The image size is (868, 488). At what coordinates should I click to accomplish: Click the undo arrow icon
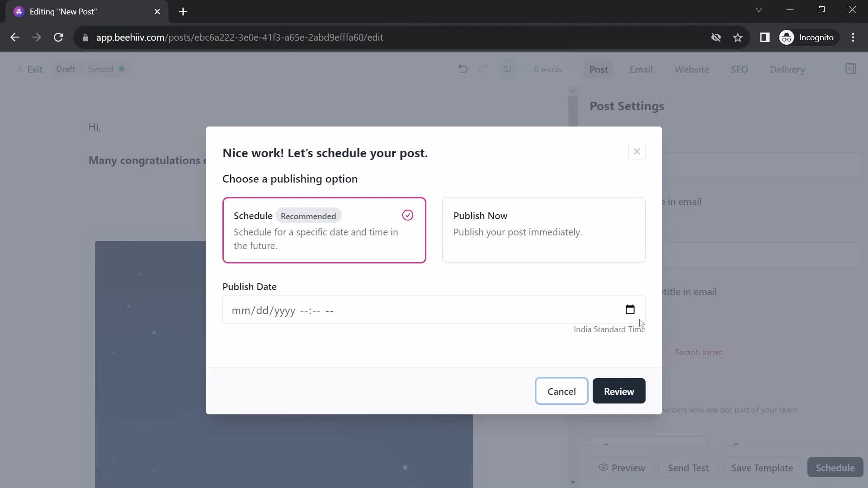point(465,69)
